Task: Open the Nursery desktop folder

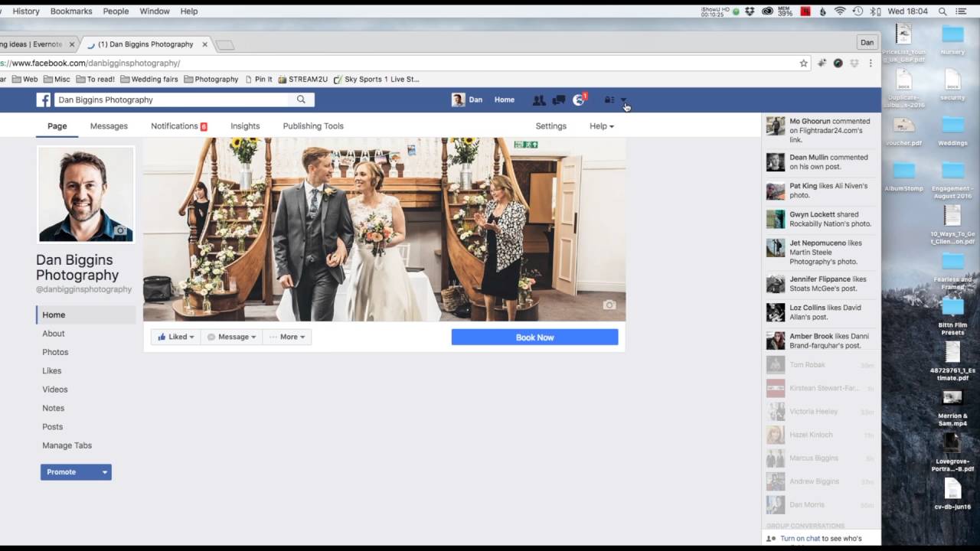Action: click(x=952, y=39)
